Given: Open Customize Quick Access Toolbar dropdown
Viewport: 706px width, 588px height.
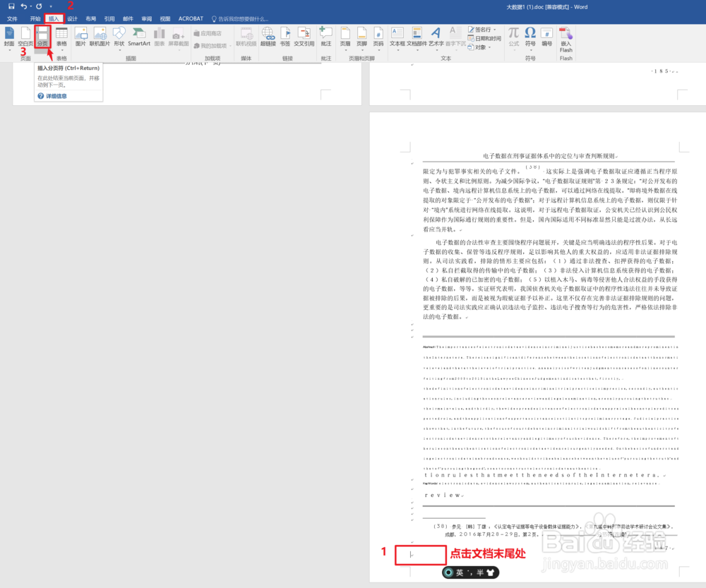Looking at the screenshot, I should click(x=51, y=6).
